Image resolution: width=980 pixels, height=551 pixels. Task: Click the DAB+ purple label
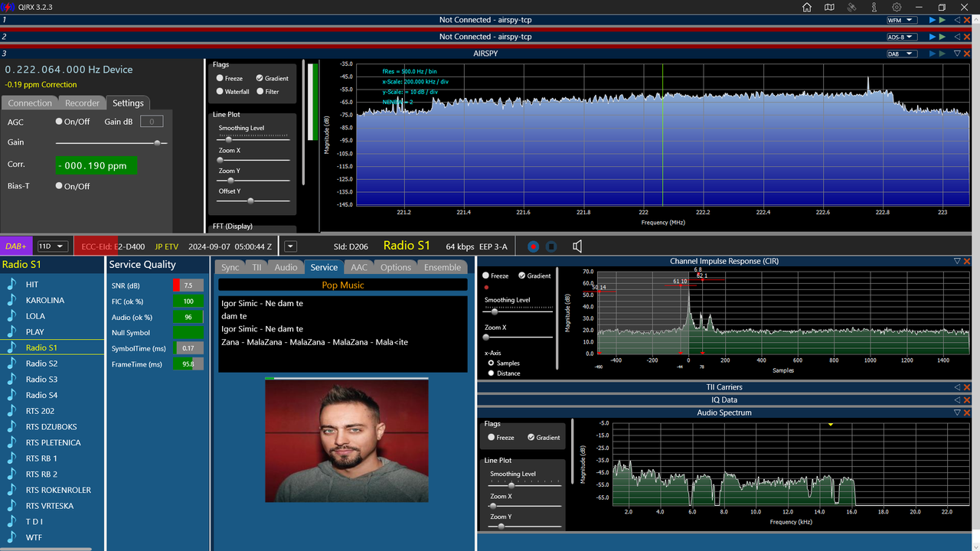pyautogui.click(x=16, y=246)
